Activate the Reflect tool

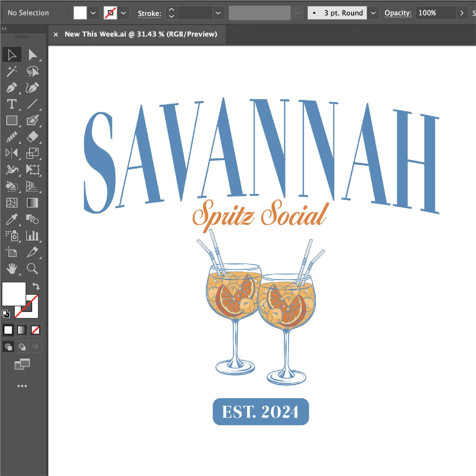[x=12, y=153]
